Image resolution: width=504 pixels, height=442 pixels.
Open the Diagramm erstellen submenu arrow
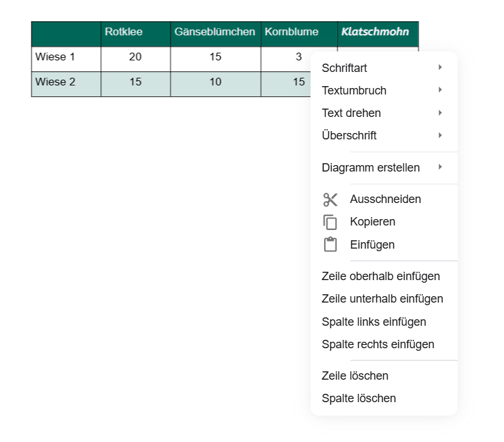[x=440, y=167]
